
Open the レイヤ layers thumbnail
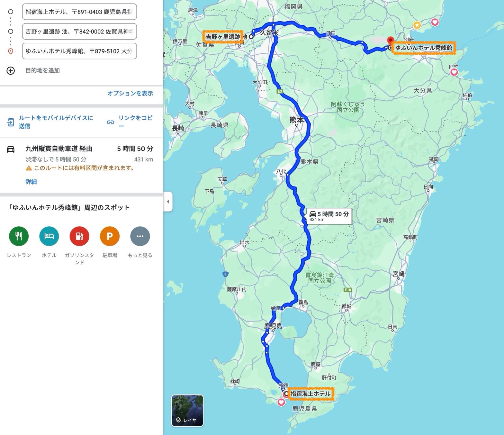click(x=187, y=411)
